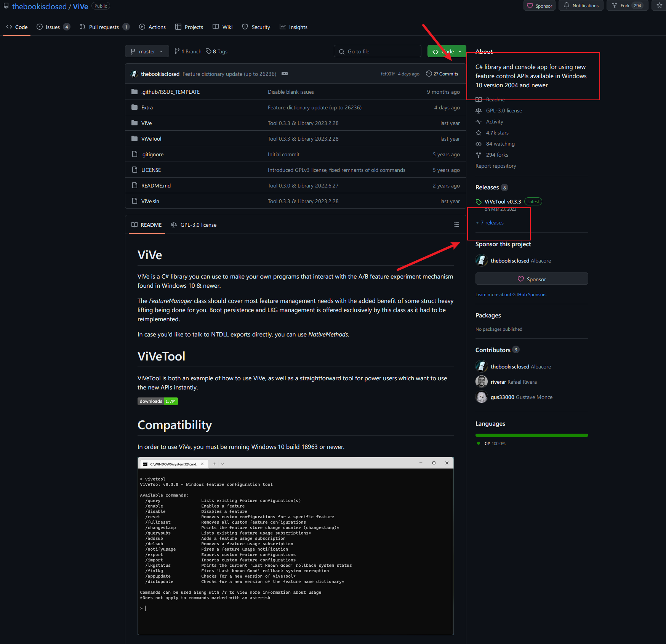Expand commit message ellipsis button
The height and width of the screenshot is (644, 666).
tap(285, 74)
